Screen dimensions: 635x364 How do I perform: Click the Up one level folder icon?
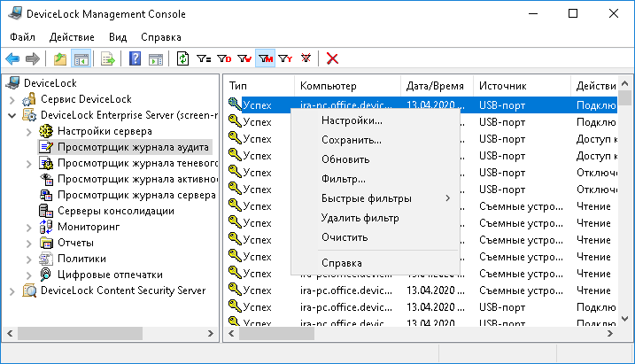(59, 58)
